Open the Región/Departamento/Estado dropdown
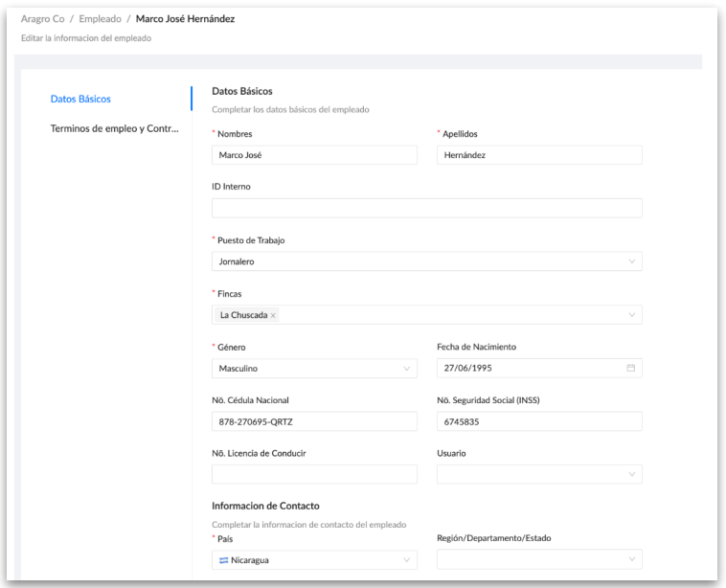The width and height of the screenshot is (726, 588). point(539,559)
